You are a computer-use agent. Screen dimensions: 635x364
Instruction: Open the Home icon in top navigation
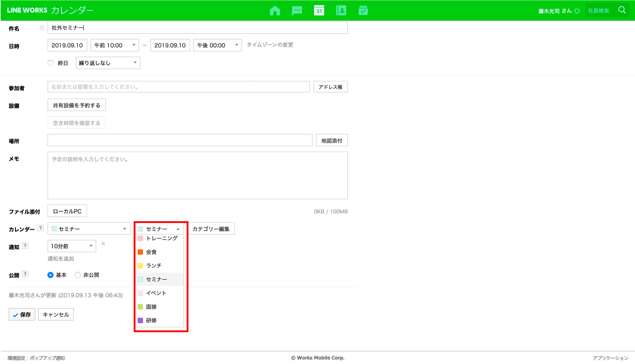(x=275, y=10)
